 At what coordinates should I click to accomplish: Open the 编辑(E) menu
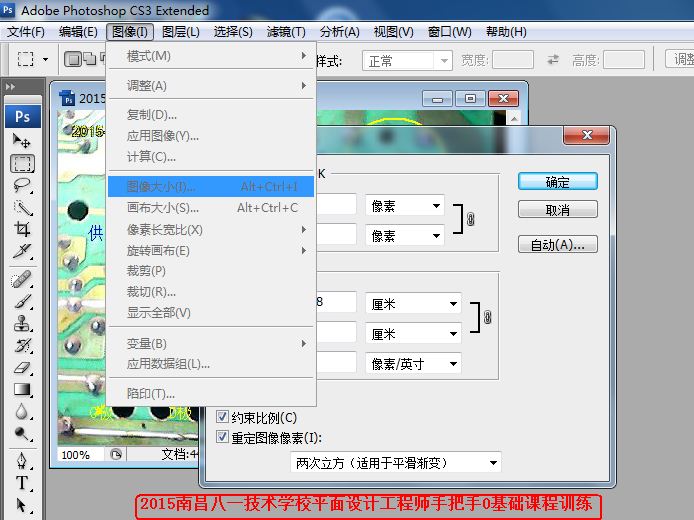coord(78,32)
